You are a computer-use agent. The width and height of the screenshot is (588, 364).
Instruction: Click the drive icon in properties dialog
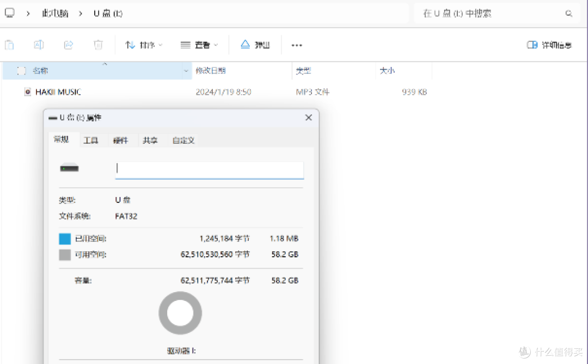(69, 168)
